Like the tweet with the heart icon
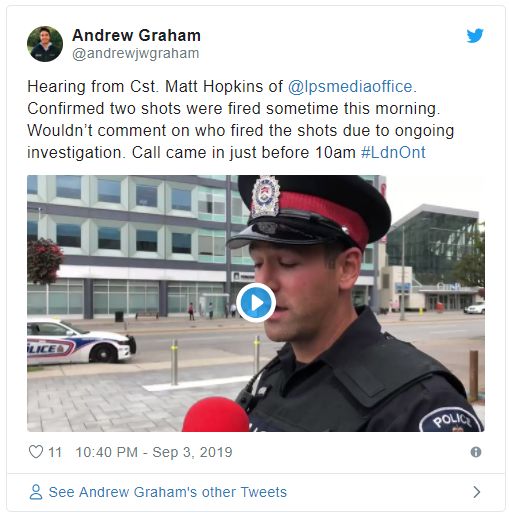This screenshot has width=509, height=513. click(x=36, y=452)
